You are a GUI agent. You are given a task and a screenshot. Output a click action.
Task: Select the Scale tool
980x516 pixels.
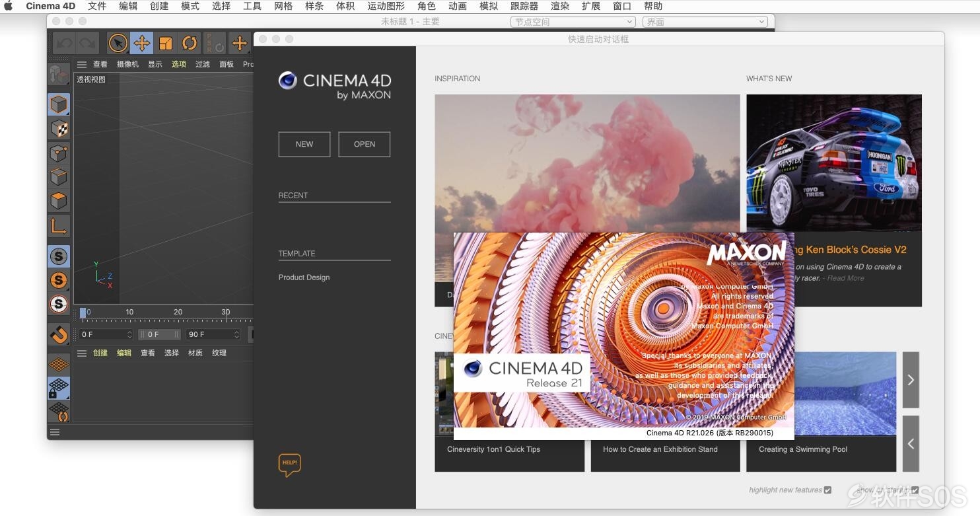click(x=166, y=44)
